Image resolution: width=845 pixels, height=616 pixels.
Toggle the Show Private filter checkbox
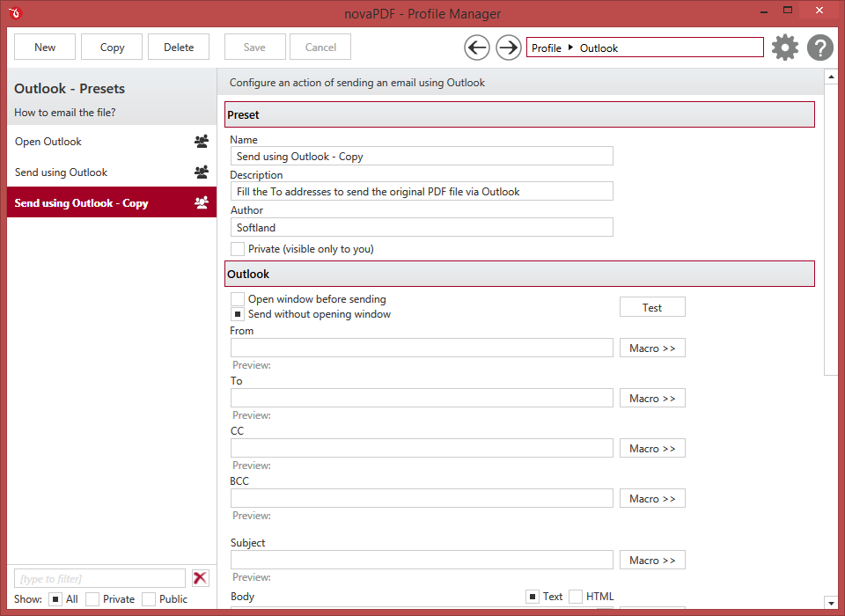pyautogui.click(x=92, y=599)
